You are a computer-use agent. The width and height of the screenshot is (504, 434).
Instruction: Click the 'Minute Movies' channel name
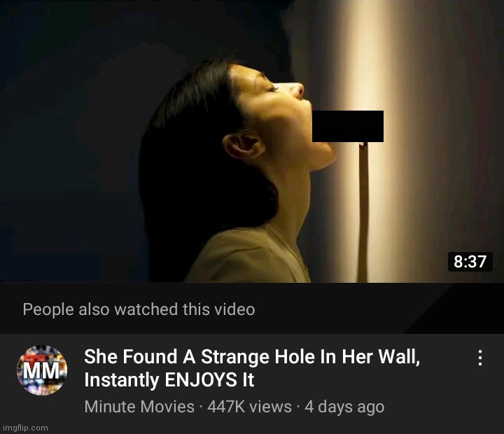click(139, 407)
